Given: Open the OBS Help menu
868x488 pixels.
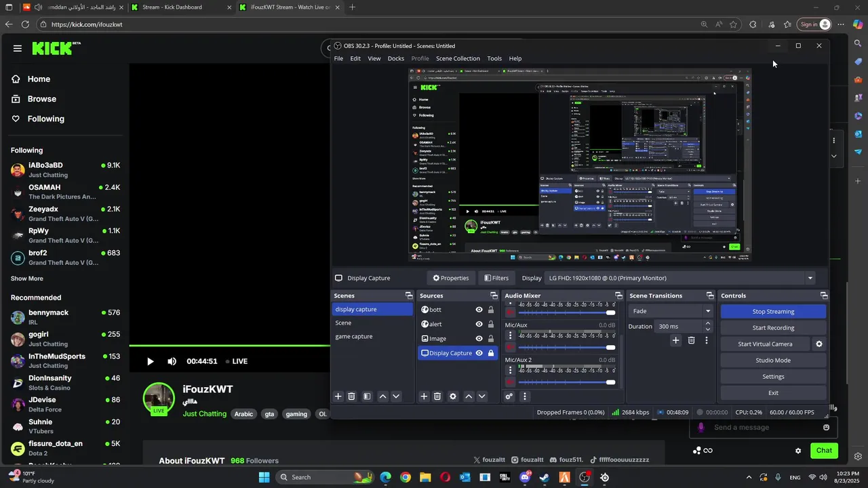Looking at the screenshot, I should [515, 58].
